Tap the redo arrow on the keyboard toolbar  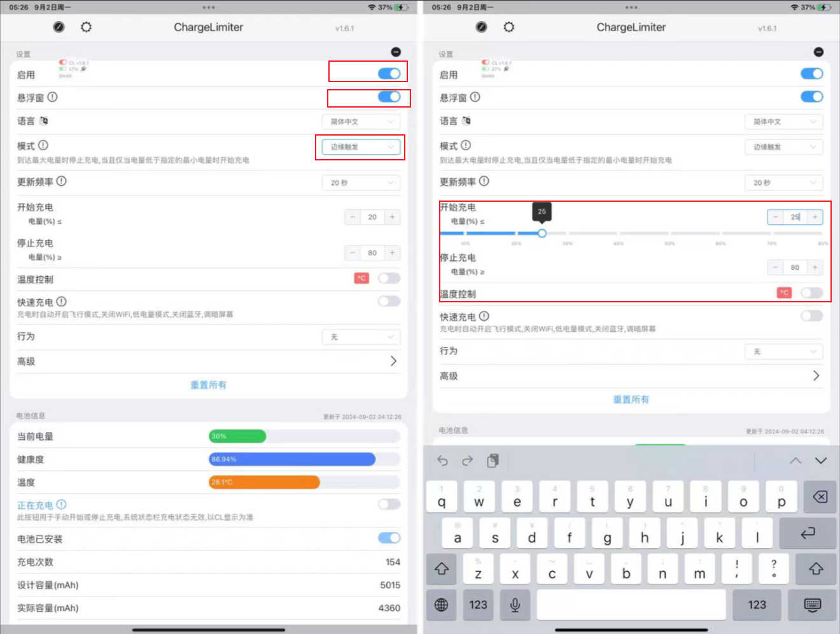pyautogui.click(x=467, y=460)
